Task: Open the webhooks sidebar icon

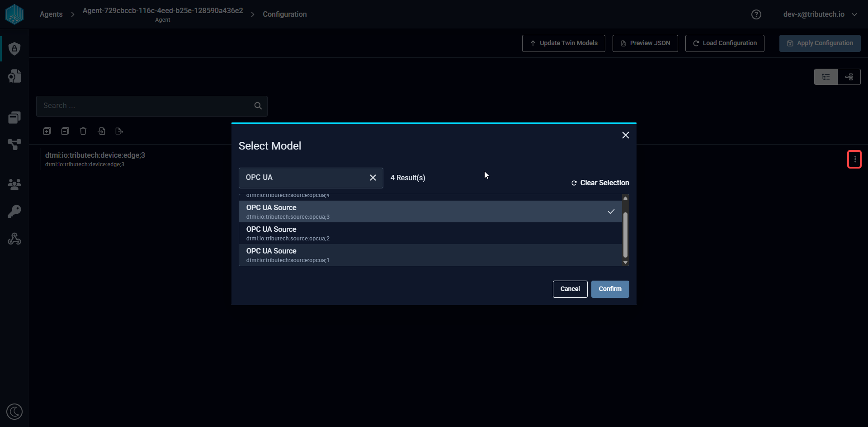Action: [14, 239]
